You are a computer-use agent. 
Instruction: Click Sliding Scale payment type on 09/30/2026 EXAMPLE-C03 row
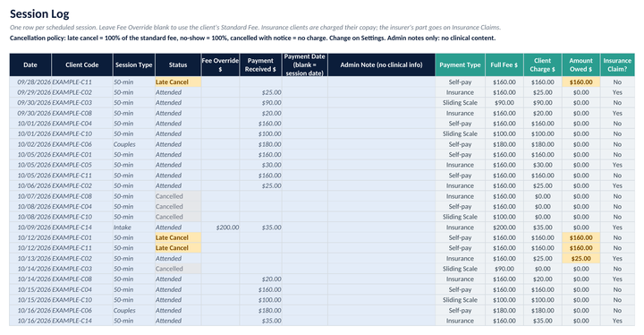[460, 102]
